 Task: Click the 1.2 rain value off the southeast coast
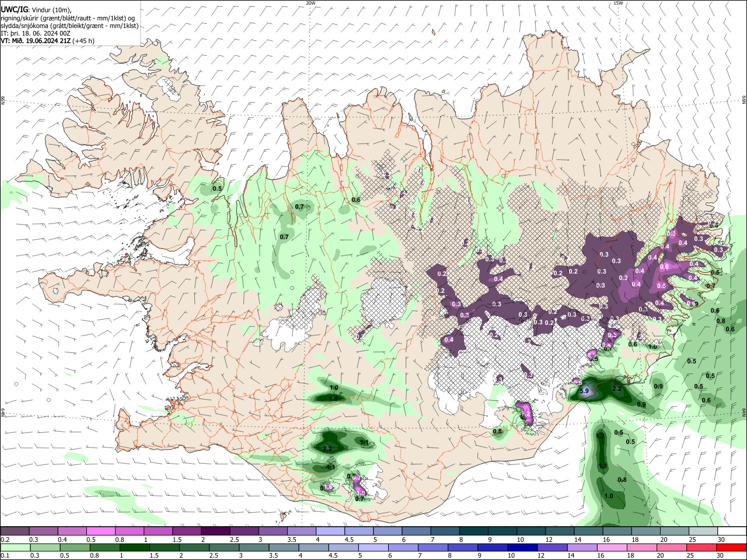[x=600, y=436]
